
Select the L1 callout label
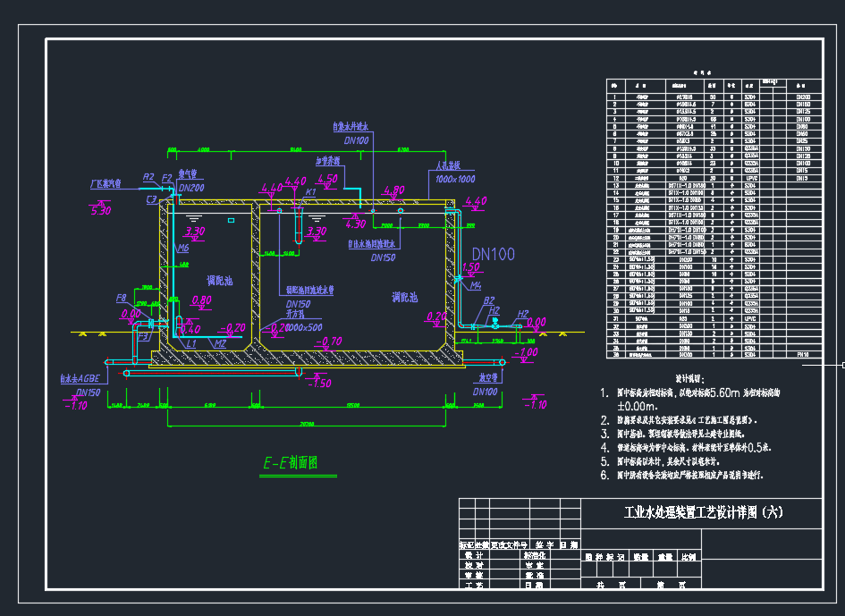(x=191, y=343)
